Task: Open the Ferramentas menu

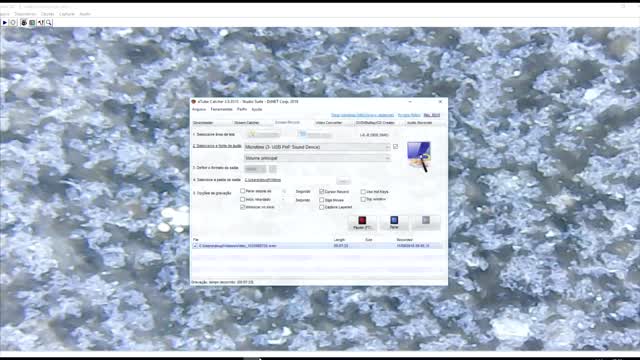Action: [x=222, y=109]
